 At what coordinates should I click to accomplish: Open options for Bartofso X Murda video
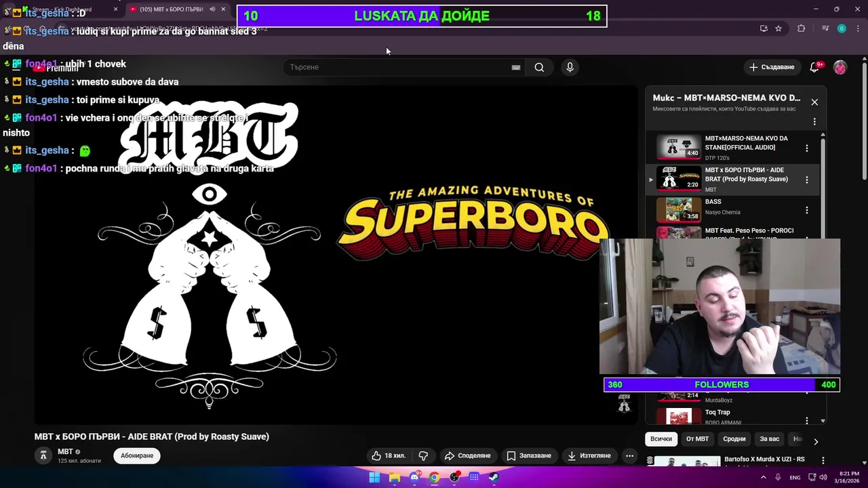coord(823,460)
